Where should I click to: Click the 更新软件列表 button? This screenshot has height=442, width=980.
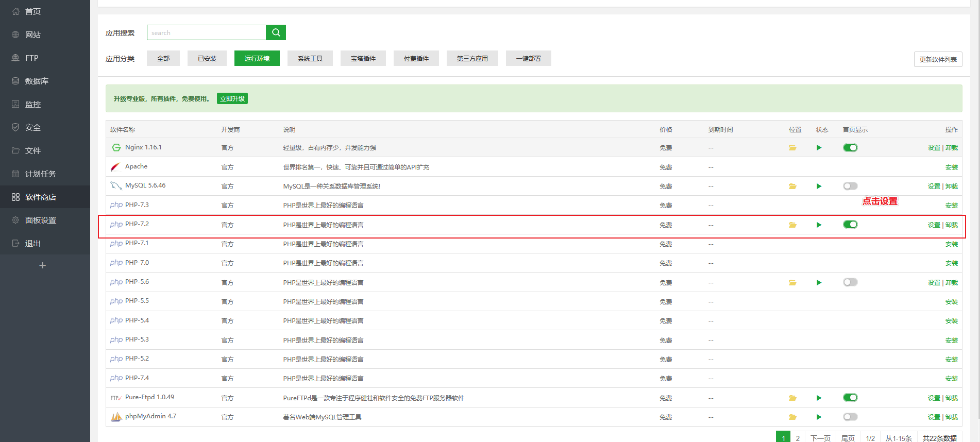tap(938, 59)
